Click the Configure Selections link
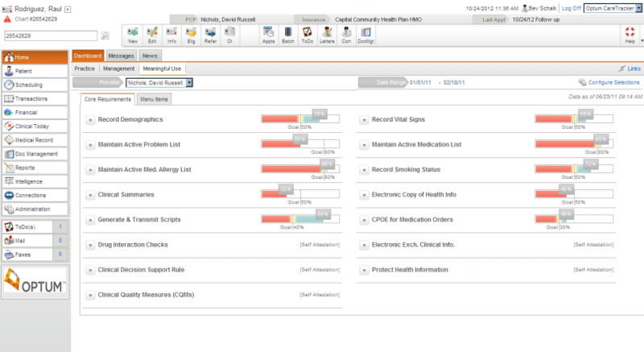Viewport: 644px width, 352px height. [x=613, y=82]
